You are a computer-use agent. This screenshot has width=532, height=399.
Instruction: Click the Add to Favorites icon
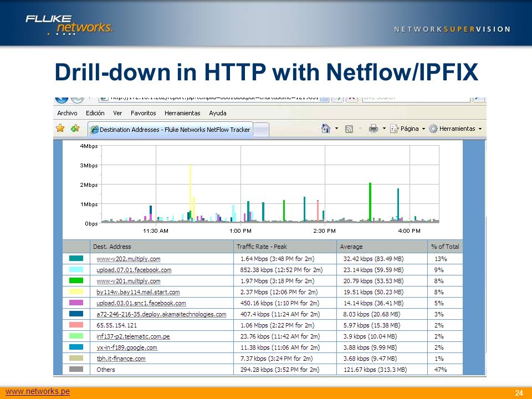pyautogui.click(x=75, y=128)
